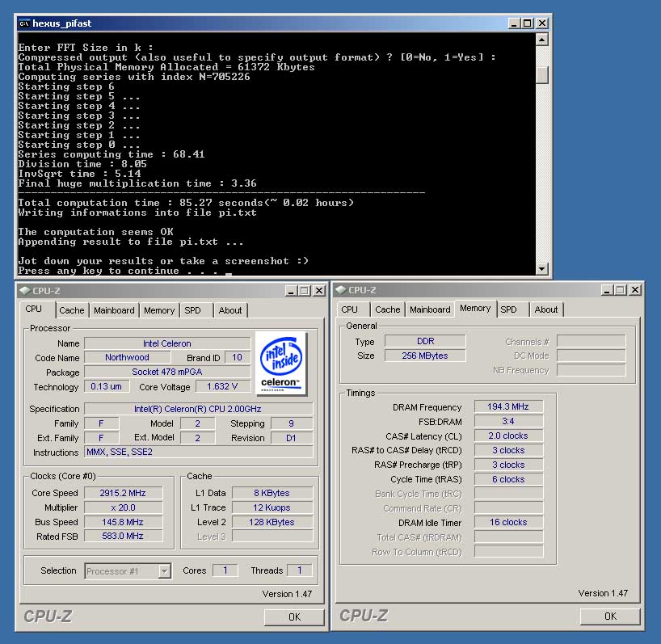Minimize the hexus_pifast window
Viewport: 661px width, 644px height.
point(514,23)
